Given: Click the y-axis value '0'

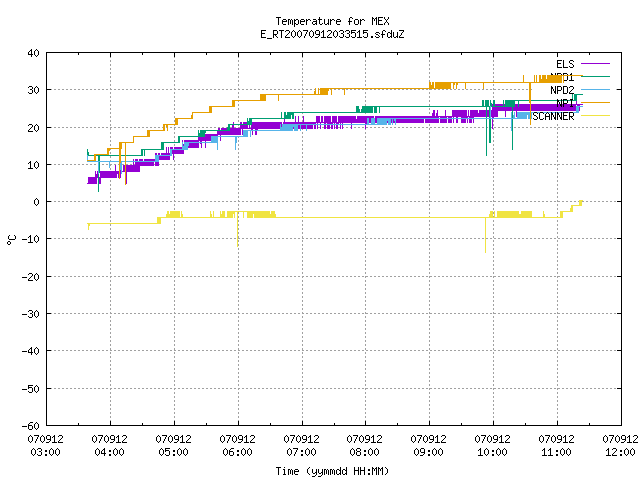Looking at the screenshot, I should pos(37,202).
